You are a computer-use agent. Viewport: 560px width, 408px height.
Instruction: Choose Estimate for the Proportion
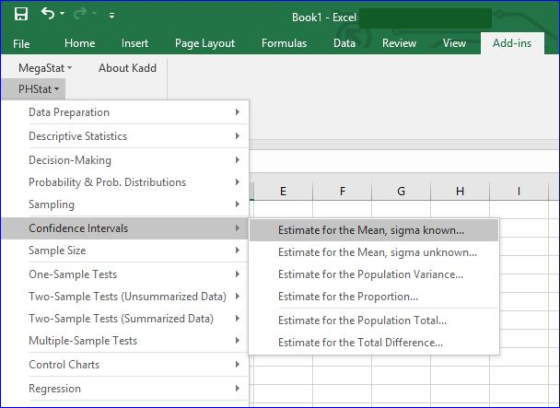[x=374, y=297]
